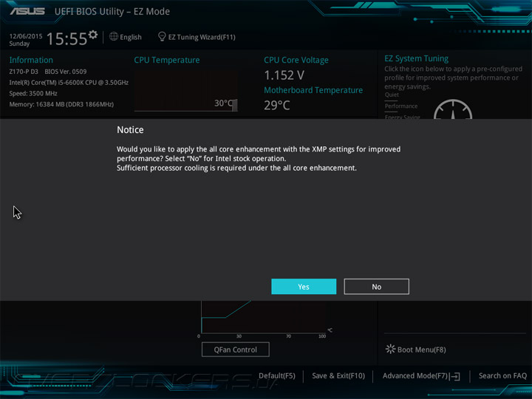Image resolution: width=532 pixels, height=399 pixels.
Task: Open QFan Control
Action: 236,349
